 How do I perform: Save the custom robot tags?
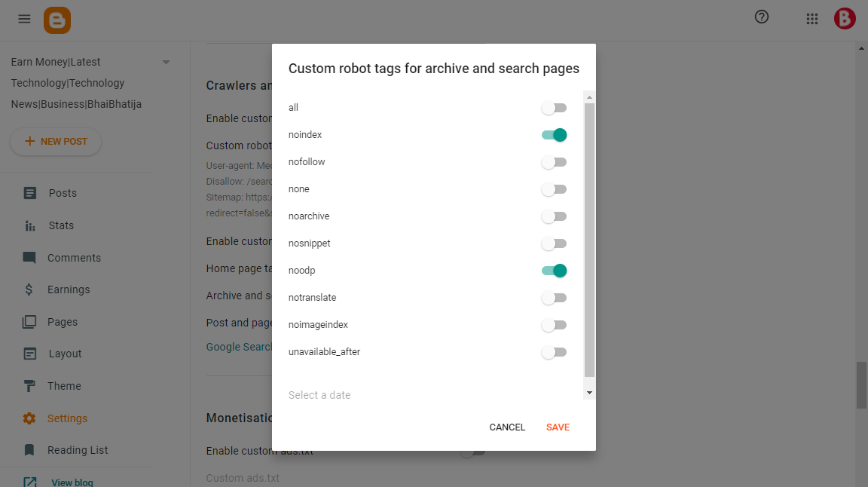pos(558,427)
